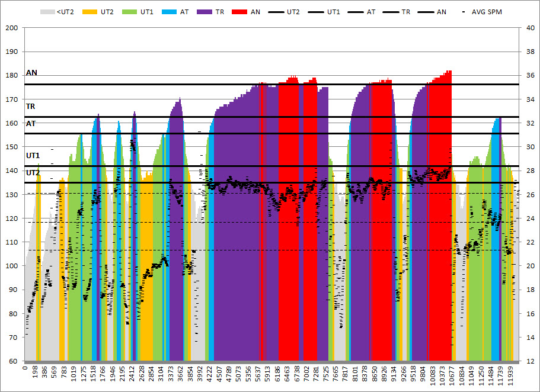Select the orange UT2 legend swatch
Image resolution: width=540 pixels, height=392 pixels.
tap(90, 12)
